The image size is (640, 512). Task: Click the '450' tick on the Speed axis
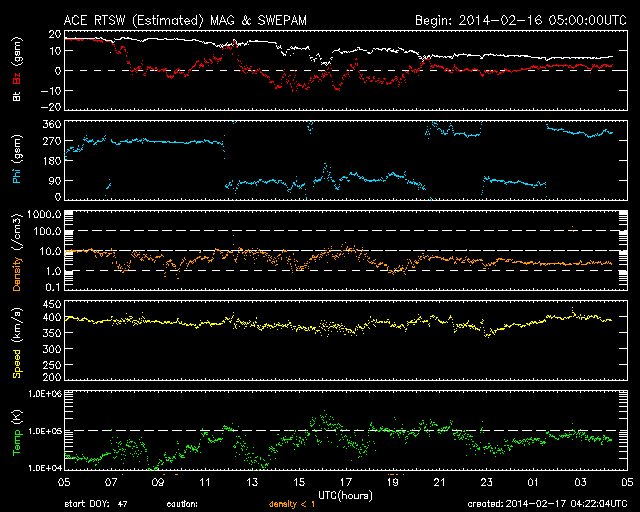[52, 304]
